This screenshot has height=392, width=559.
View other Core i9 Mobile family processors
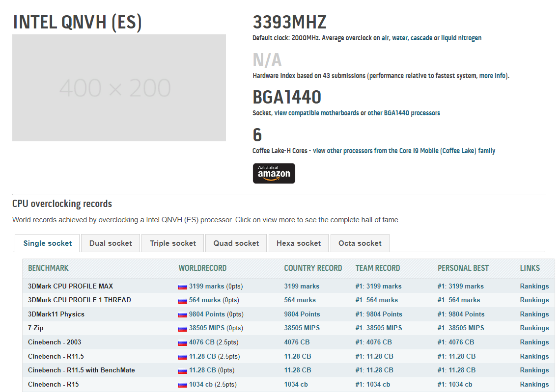(404, 151)
